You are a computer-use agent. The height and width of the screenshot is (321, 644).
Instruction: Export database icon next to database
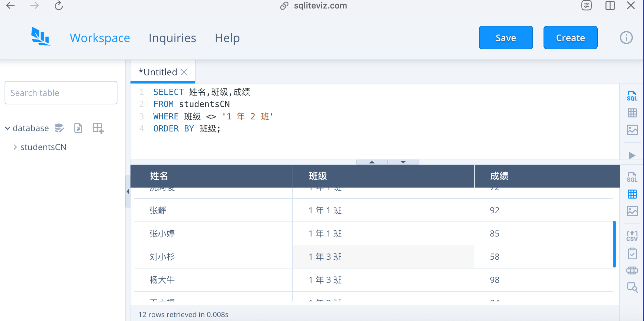pyautogui.click(x=78, y=128)
